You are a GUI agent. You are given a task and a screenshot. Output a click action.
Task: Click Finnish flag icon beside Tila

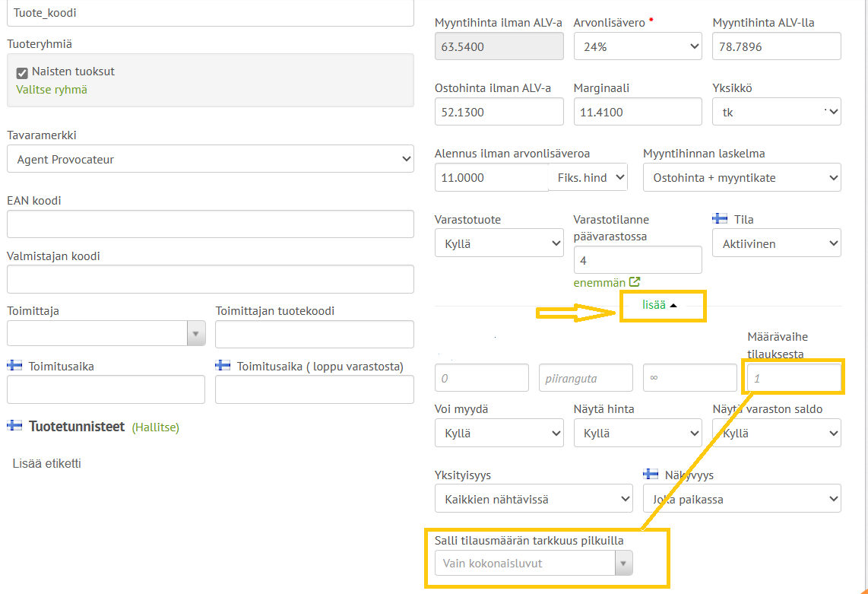[x=720, y=219]
